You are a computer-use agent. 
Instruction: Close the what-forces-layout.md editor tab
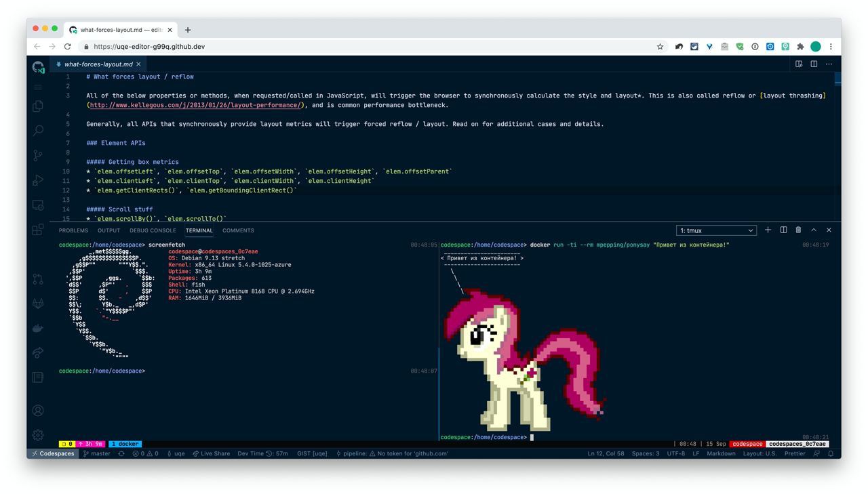(x=138, y=64)
